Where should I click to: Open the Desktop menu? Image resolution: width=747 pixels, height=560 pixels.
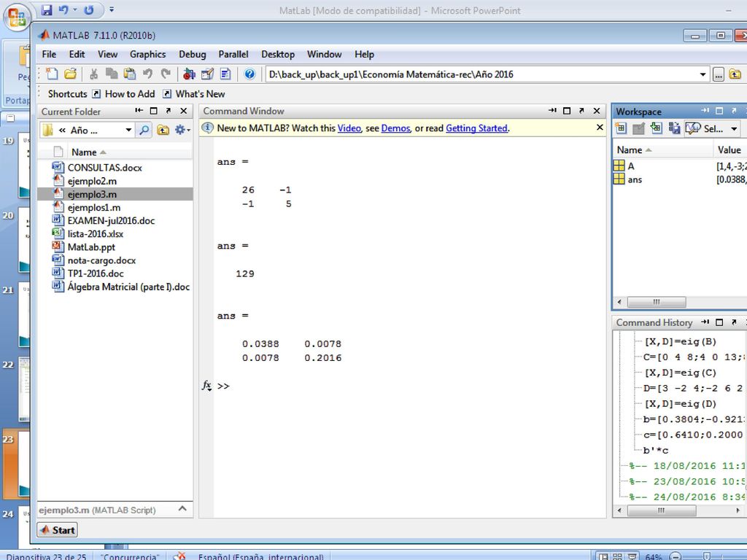coord(278,54)
